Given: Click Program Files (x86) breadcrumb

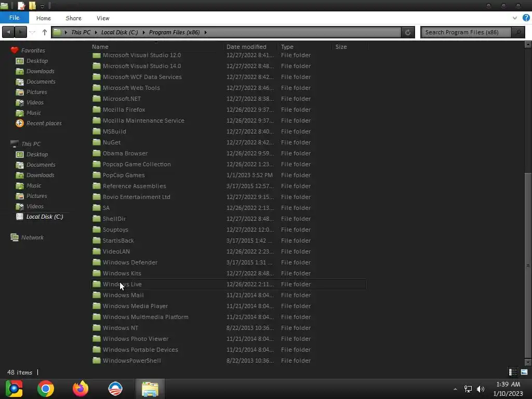Looking at the screenshot, I should pyautogui.click(x=175, y=32).
